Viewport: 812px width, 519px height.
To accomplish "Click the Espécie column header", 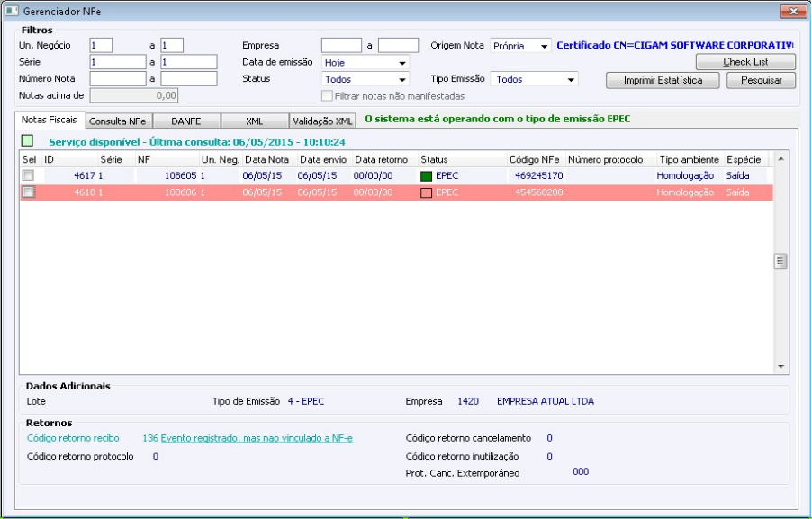I will click(745, 159).
